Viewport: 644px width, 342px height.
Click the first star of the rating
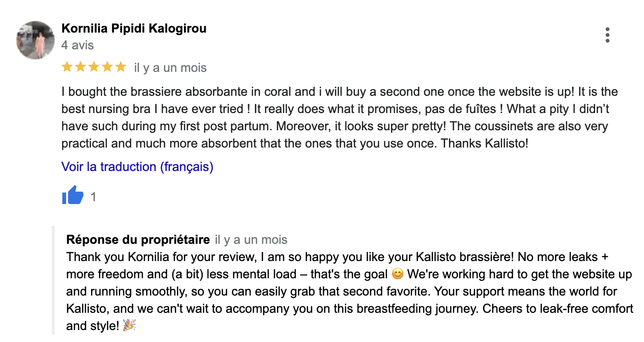(67, 67)
